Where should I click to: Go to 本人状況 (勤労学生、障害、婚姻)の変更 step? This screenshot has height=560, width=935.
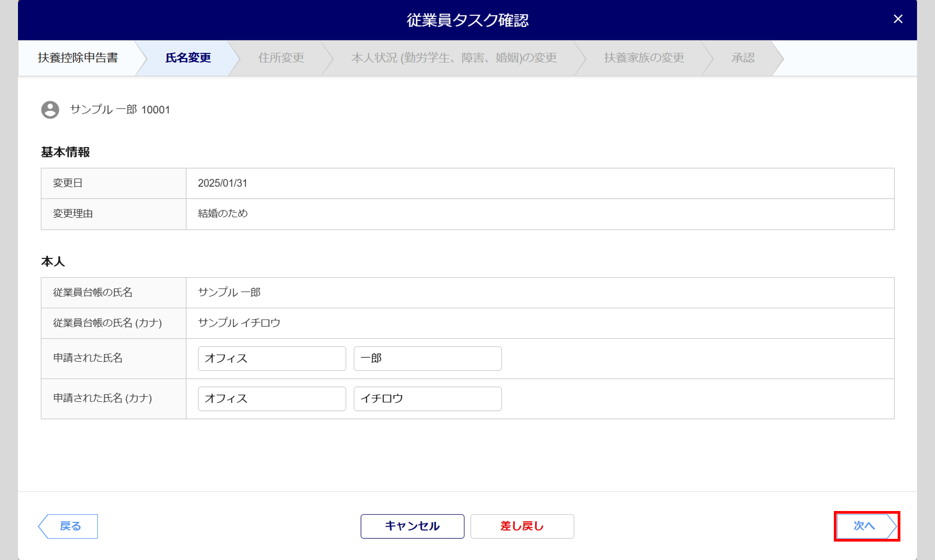454,58
